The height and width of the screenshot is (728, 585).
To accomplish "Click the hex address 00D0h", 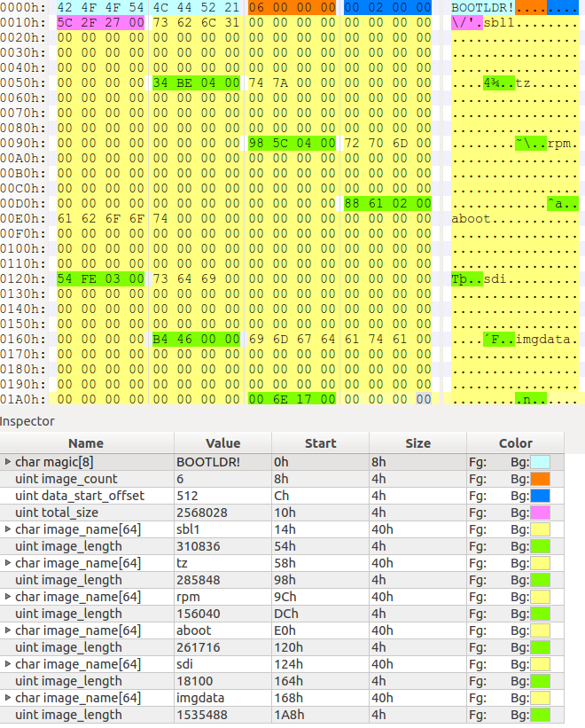I will (23, 203).
